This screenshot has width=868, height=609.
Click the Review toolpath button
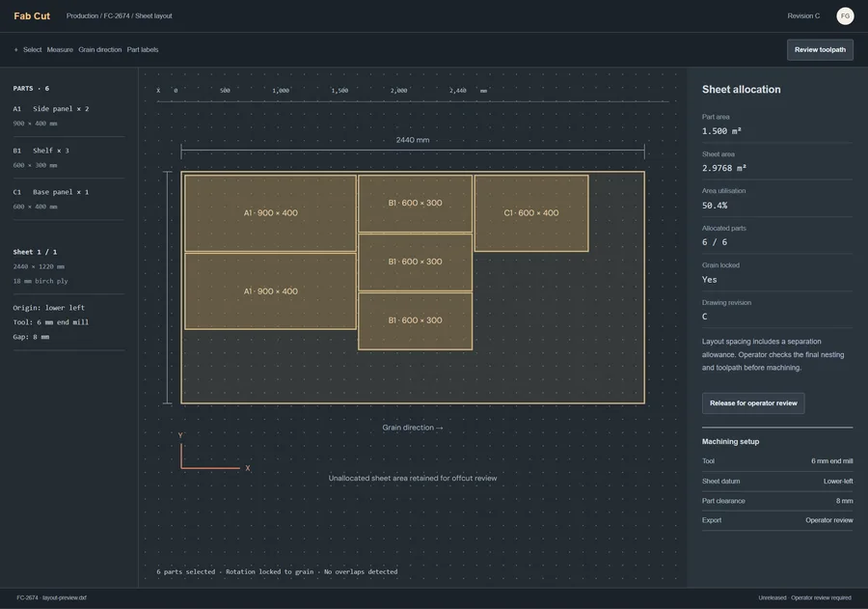pyautogui.click(x=820, y=50)
